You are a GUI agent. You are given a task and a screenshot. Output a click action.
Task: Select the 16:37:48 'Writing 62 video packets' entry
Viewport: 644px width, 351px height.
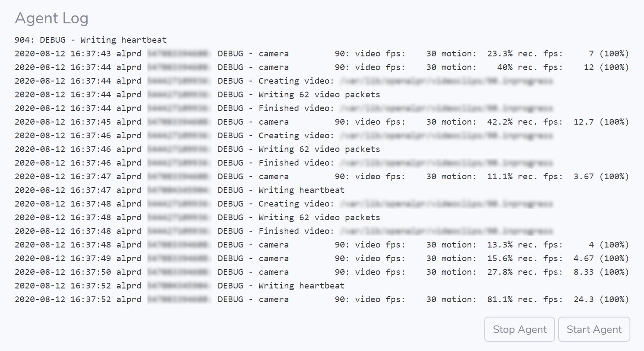(x=197, y=218)
